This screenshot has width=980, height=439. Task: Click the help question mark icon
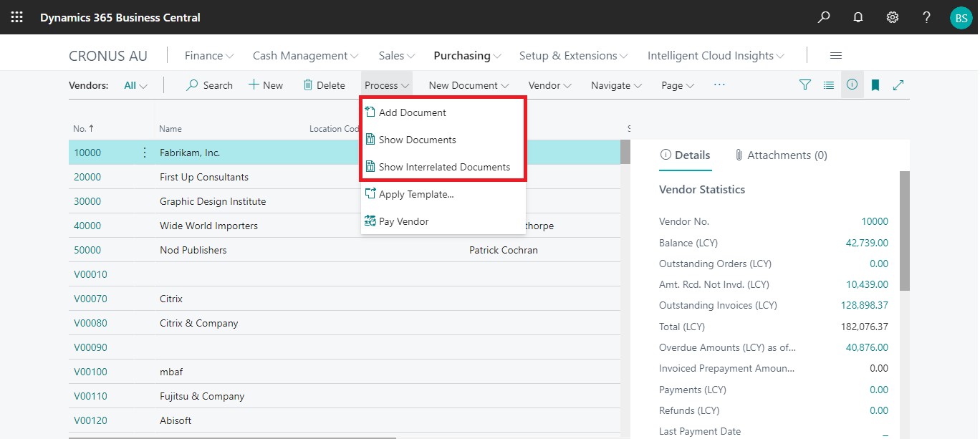click(926, 17)
